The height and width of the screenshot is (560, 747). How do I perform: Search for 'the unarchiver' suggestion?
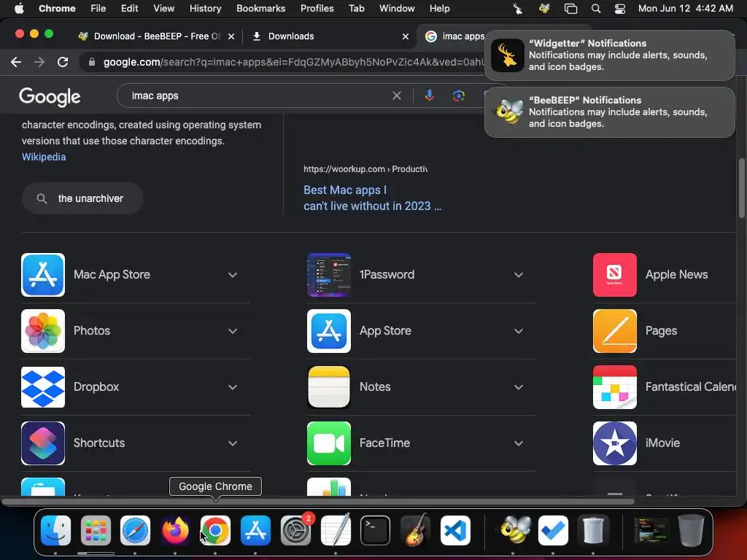coord(82,198)
